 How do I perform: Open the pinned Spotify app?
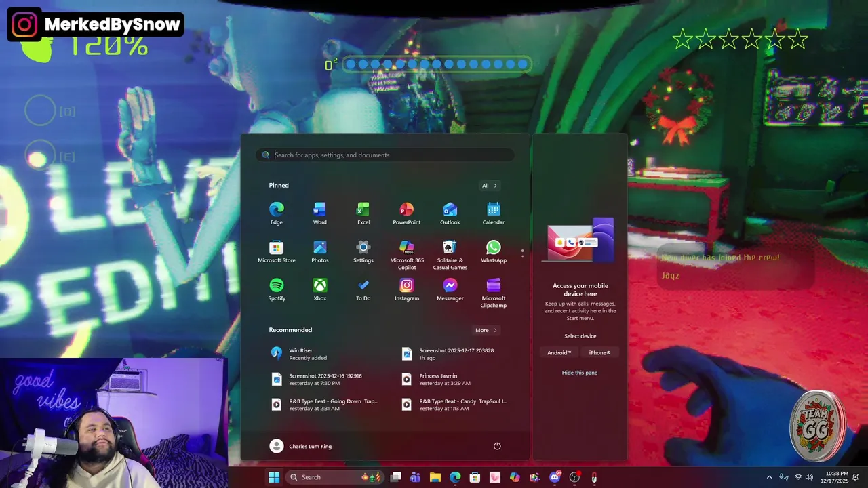click(x=277, y=289)
